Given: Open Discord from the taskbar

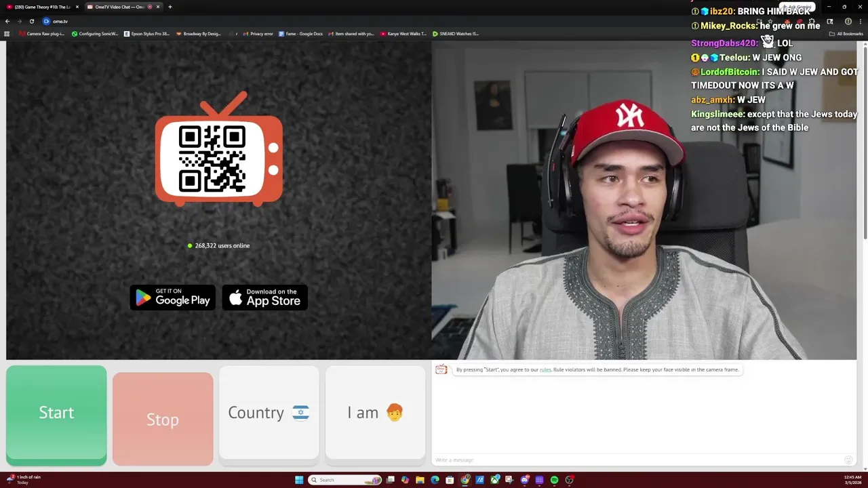Looking at the screenshot, I should click(525, 480).
